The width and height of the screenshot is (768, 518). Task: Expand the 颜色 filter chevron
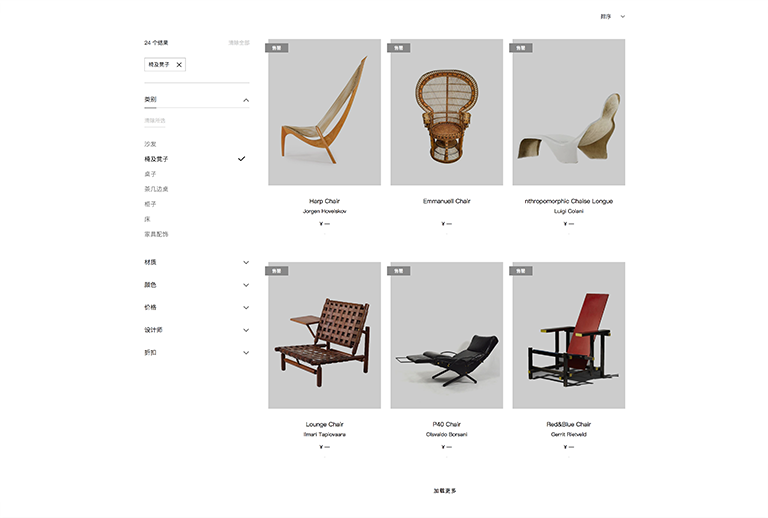[246, 285]
